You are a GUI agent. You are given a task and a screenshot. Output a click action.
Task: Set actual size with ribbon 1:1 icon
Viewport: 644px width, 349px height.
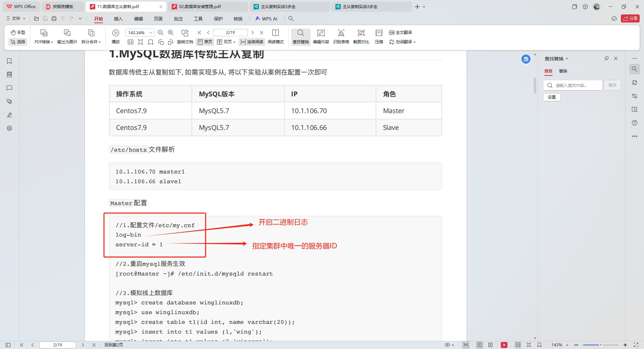pyautogui.click(x=130, y=42)
